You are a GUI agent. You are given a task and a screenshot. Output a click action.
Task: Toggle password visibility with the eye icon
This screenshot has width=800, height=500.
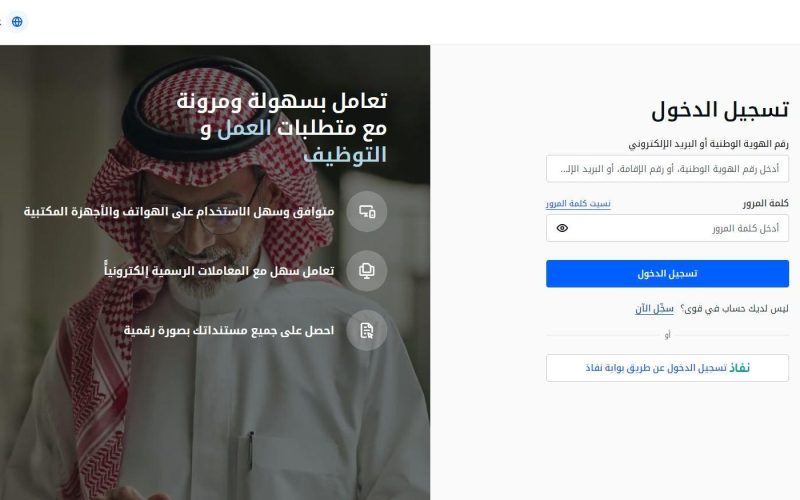click(x=562, y=228)
